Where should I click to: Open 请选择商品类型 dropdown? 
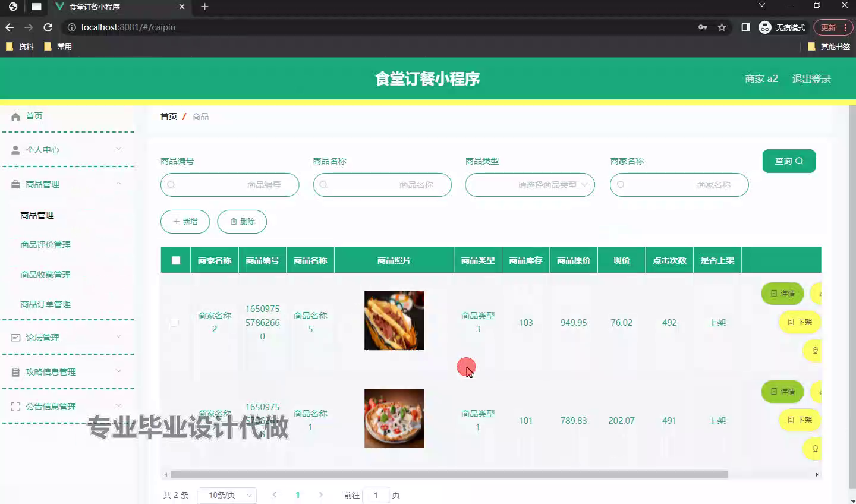click(530, 185)
